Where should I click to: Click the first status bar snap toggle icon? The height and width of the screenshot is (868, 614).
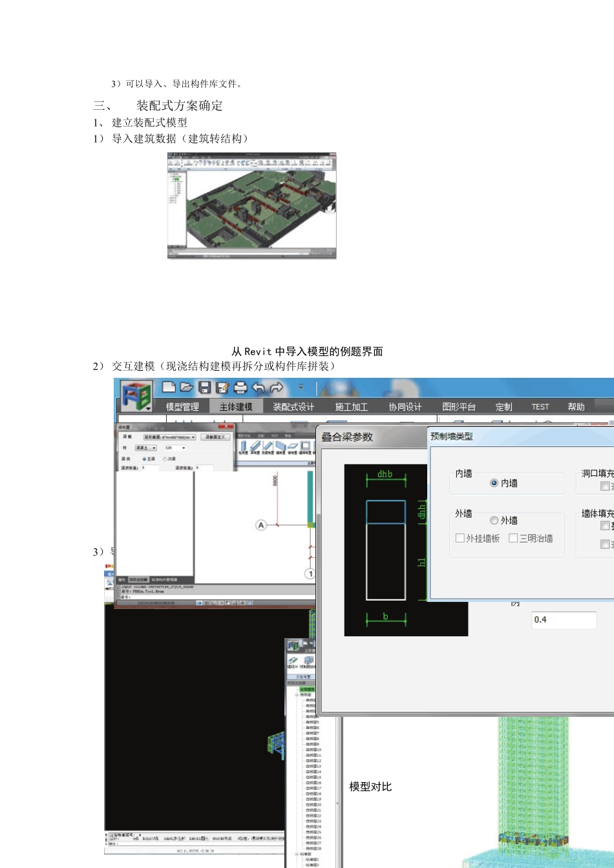pyautogui.click(x=200, y=603)
